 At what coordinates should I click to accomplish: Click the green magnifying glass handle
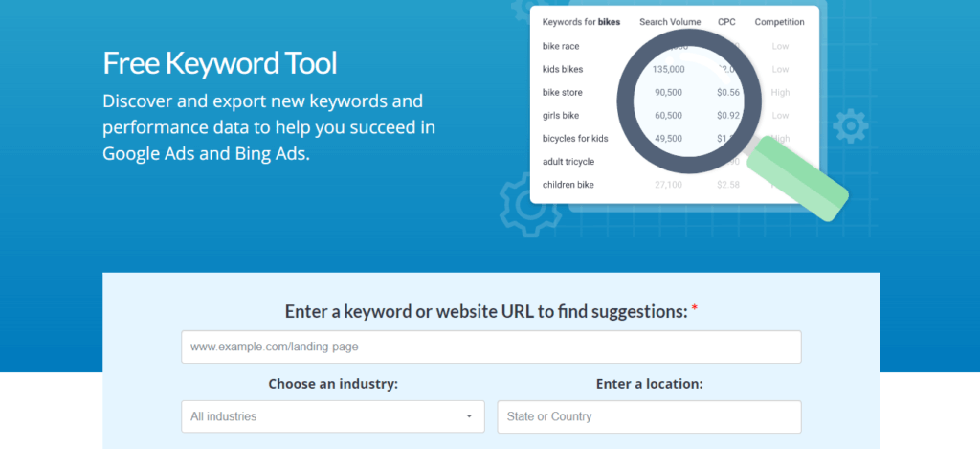point(798,182)
